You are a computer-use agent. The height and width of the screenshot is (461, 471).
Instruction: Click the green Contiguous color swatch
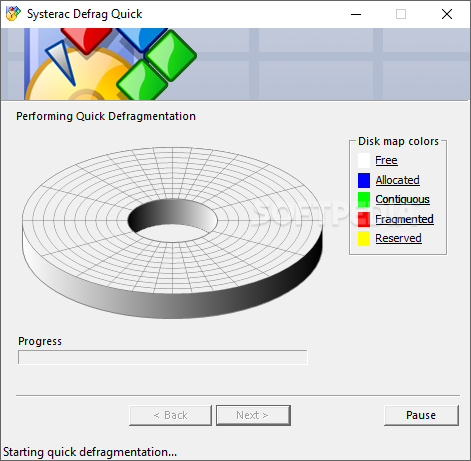(364, 199)
